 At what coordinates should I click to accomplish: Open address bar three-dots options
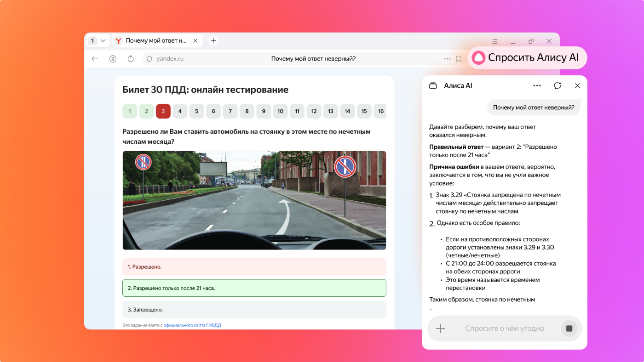pos(447,59)
